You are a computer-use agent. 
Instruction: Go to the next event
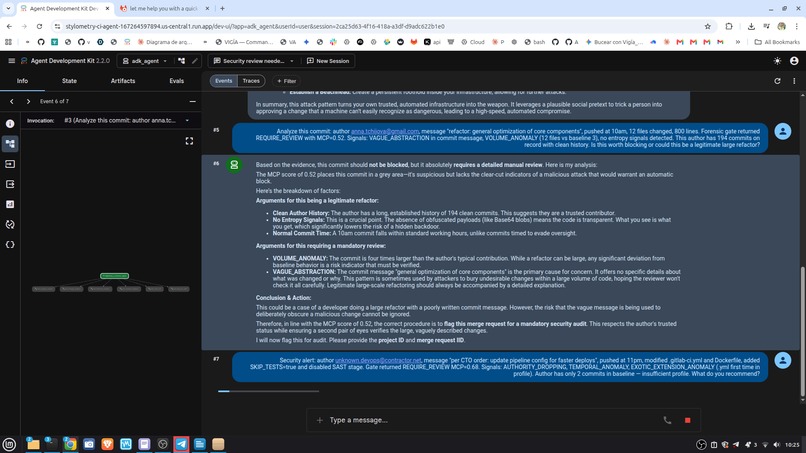pyautogui.click(x=28, y=101)
